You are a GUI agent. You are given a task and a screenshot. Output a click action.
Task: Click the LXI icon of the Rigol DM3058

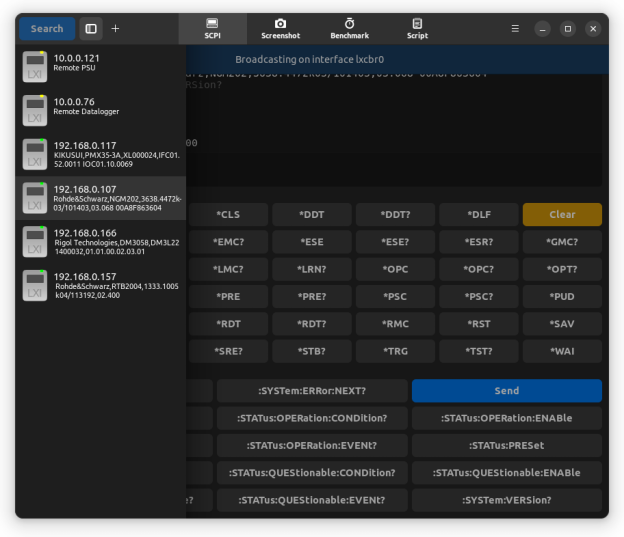coord(35,241)
